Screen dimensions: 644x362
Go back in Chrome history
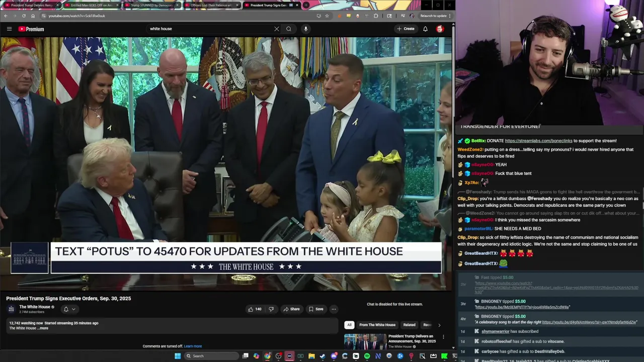click(x=6, y=16)
